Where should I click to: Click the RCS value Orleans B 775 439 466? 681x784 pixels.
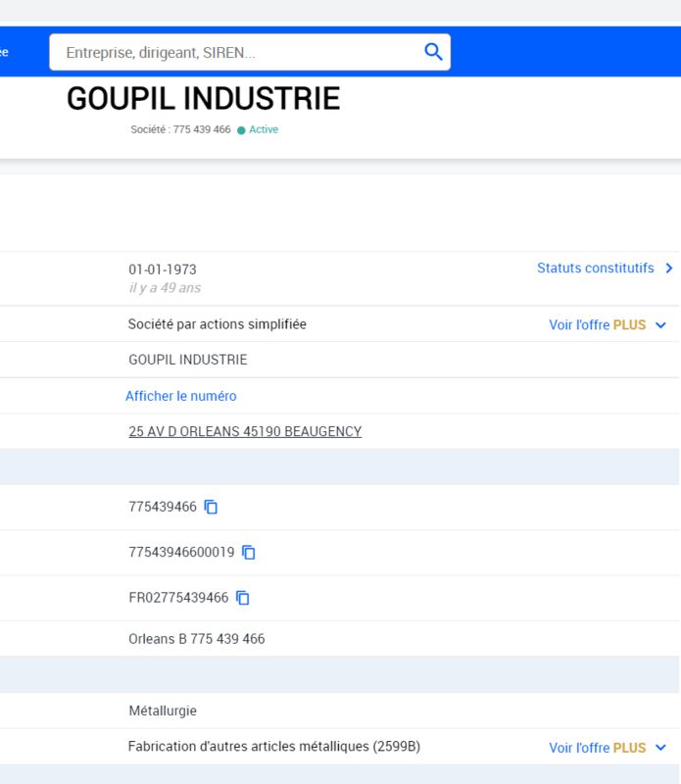197,639
